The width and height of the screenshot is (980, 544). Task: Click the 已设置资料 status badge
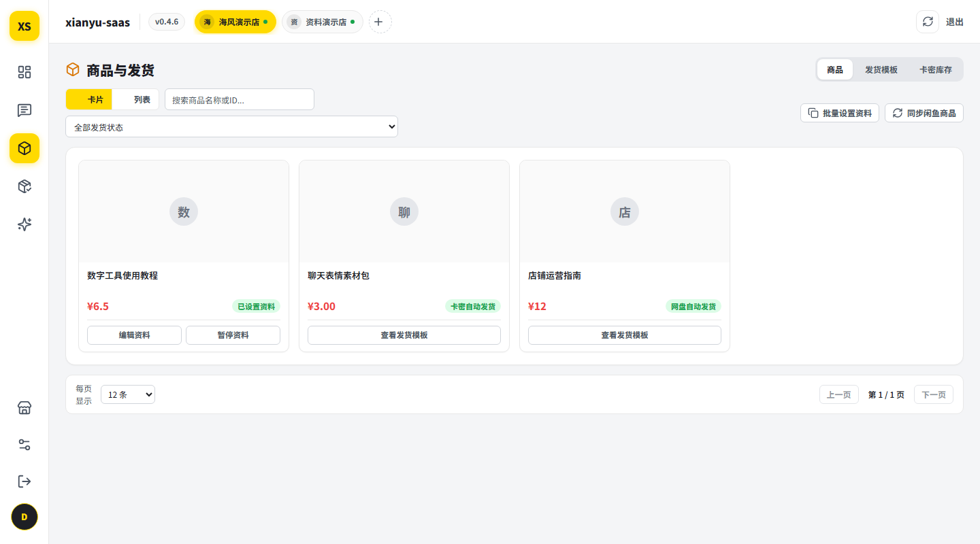(x=256, y=307)
